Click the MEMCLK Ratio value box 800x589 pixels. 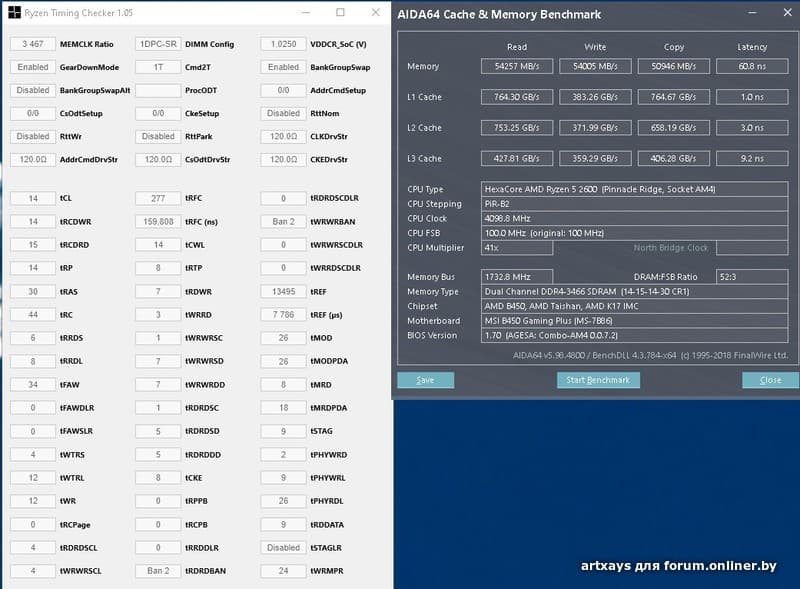pyautogui.click(x=33, y=44)
